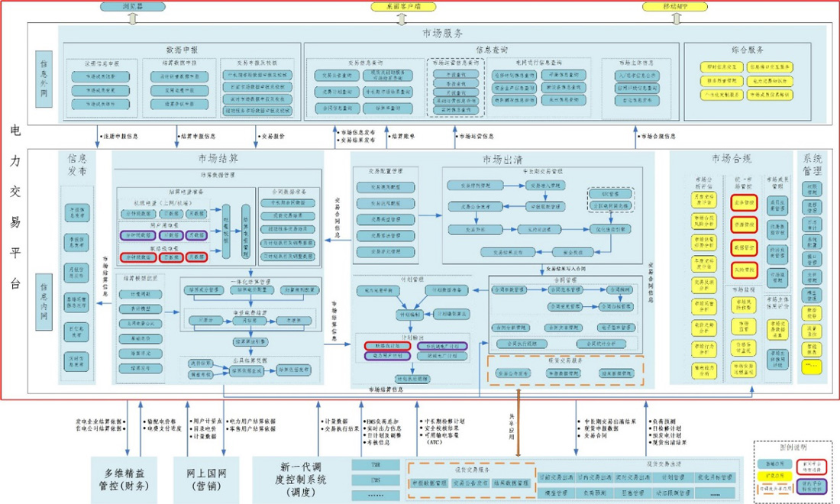Select the 市场出清 module title
The width and height of the screenshot is (840, 504).
pyautogui.click(x=502, y=160)
